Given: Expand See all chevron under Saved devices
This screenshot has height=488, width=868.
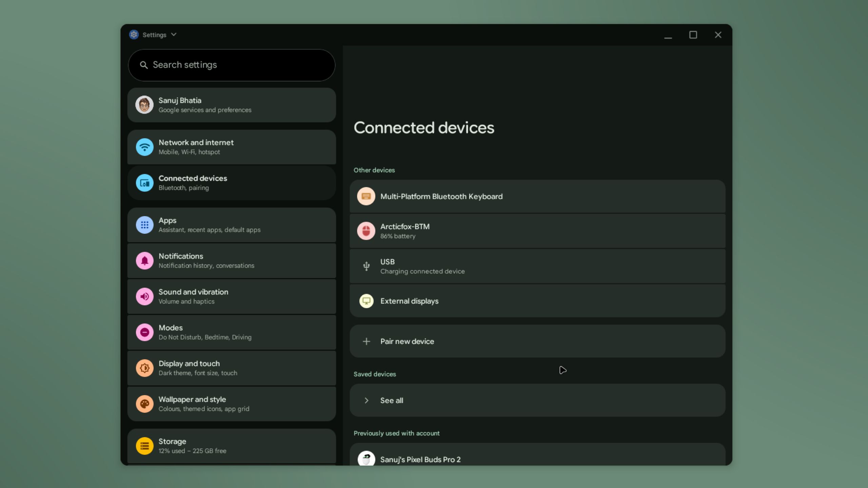Looking at the screenshot, I should (366, 401).
